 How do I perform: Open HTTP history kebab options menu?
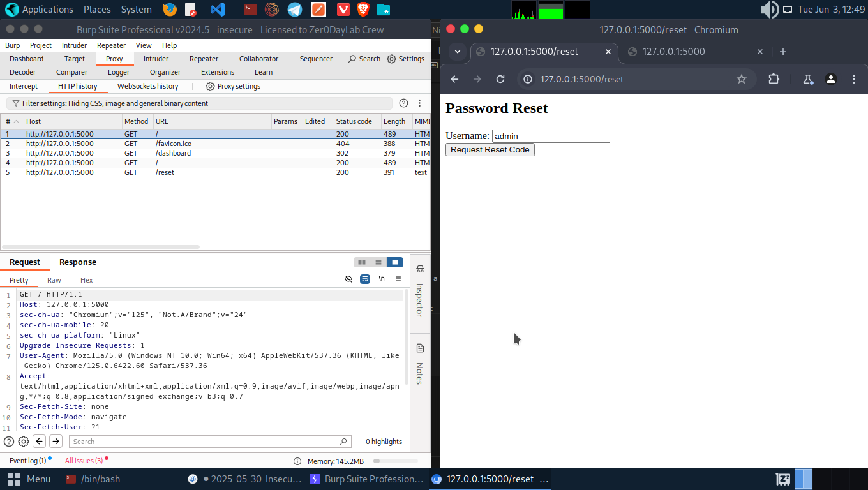coord(420,103)
